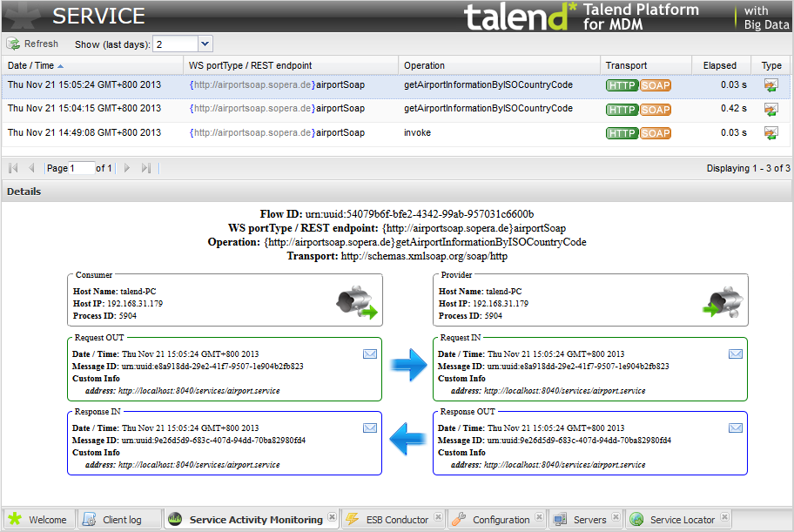The image size is (794, 532).
Task: Go to the last page
Action: (x=146, y=168)
